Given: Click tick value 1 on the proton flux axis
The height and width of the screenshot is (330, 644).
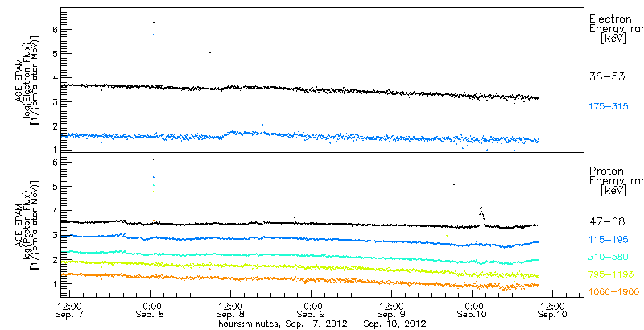Looking at the screenshot, I should tap(53, 283).
